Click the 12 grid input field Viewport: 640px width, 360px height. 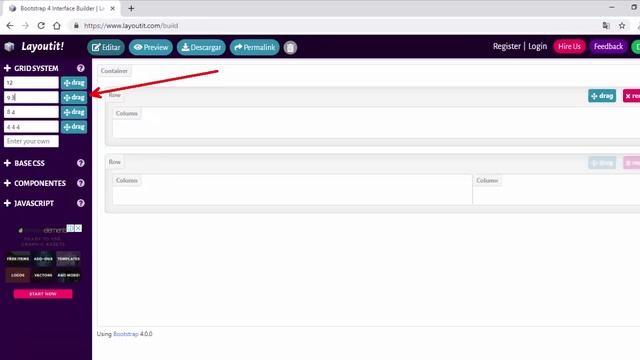pyautogui.click(x=31, y=82)
